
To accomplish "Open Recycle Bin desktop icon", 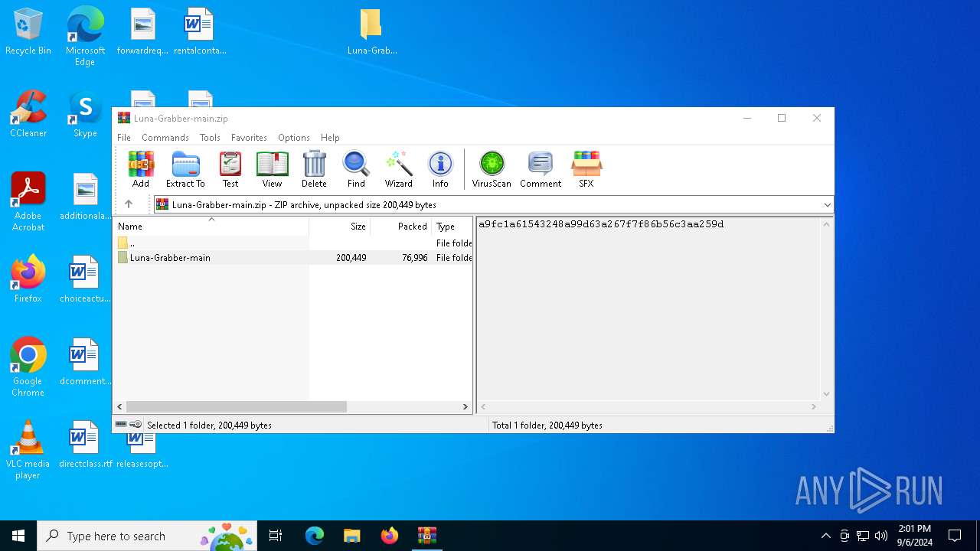I will coord(28,31).
